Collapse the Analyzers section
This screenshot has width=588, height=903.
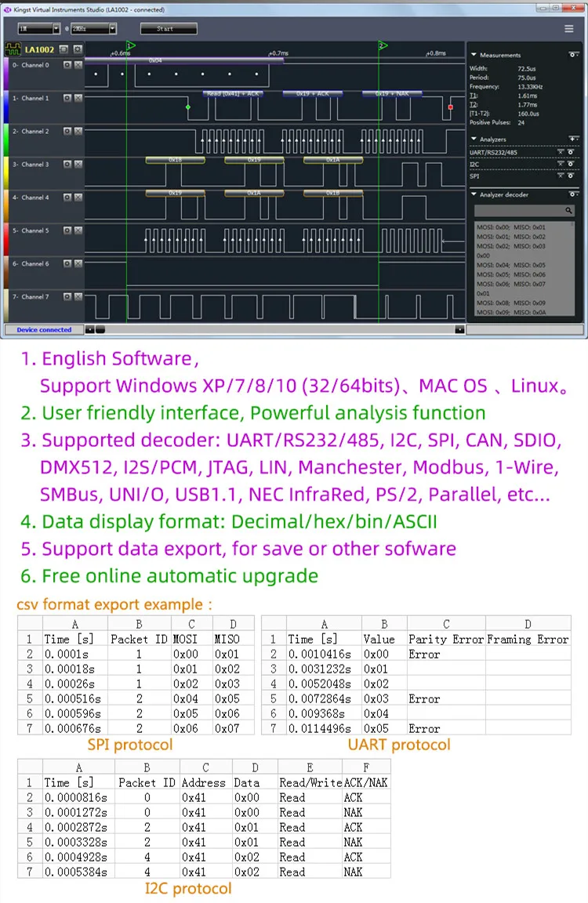tap(474, 140)
